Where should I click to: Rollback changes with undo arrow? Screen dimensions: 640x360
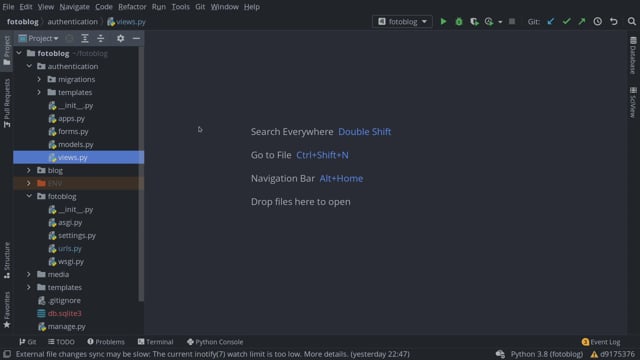click(x=613, y=22)
